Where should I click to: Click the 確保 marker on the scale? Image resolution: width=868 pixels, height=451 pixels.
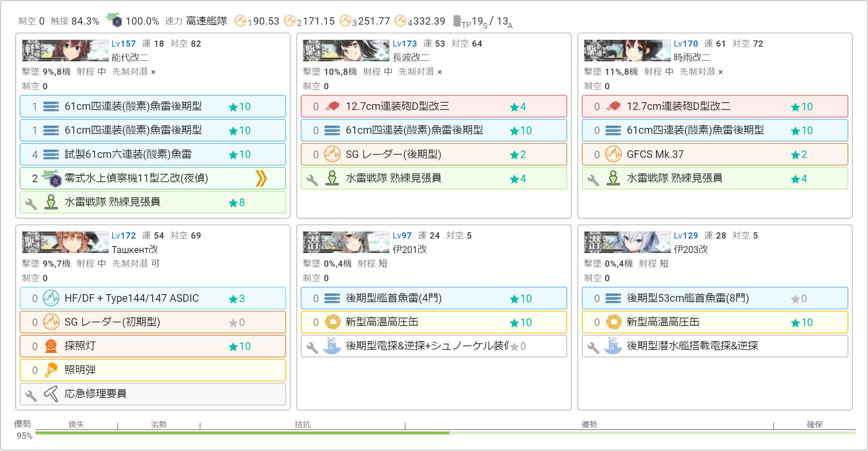[x=814, y=425]
